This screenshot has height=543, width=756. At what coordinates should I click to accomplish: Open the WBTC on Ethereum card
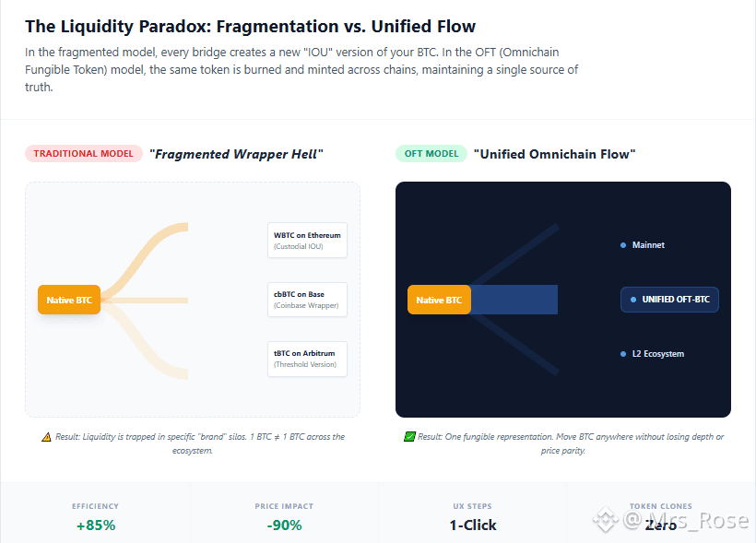(x=307, y=240)
